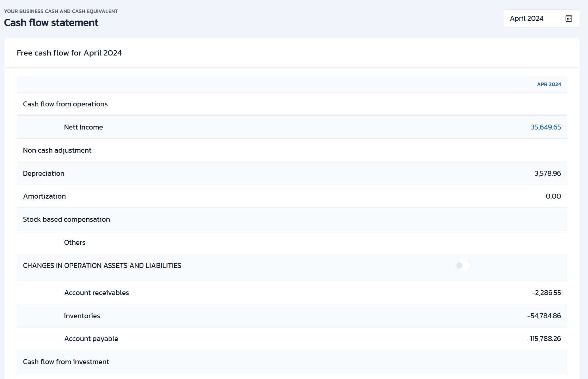Viewport: 588px width, 379px height.
Task: Click the Depreciation value 3,578.96
Action: [547, 173]
